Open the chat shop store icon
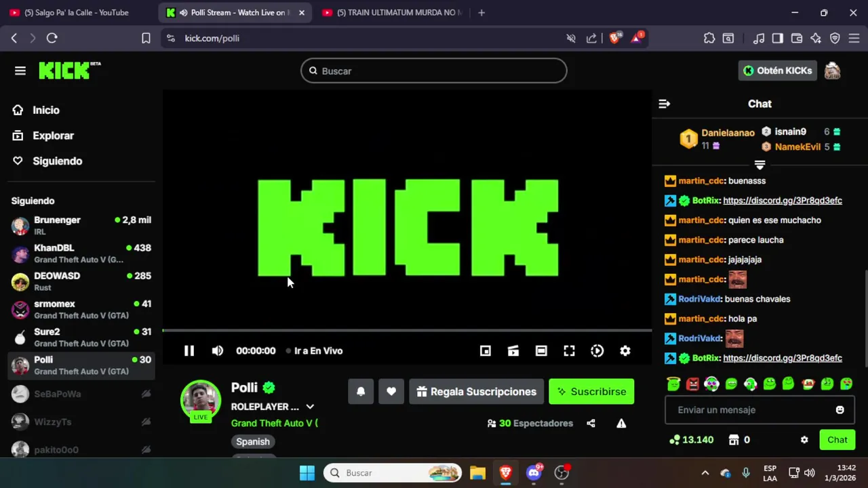This screenshot has width=868, height=488. pyautogui.click(x=733, y=440)
